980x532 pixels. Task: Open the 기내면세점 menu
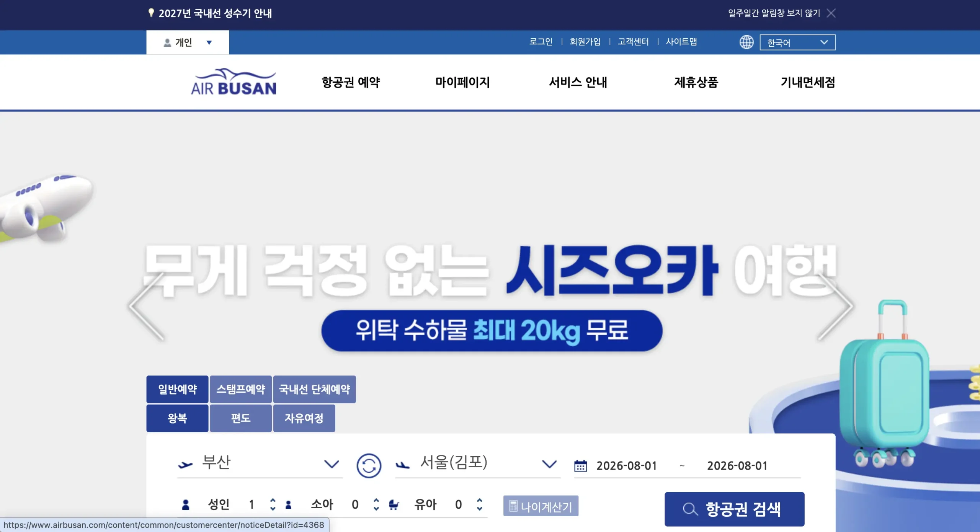(x=808, y=82)
